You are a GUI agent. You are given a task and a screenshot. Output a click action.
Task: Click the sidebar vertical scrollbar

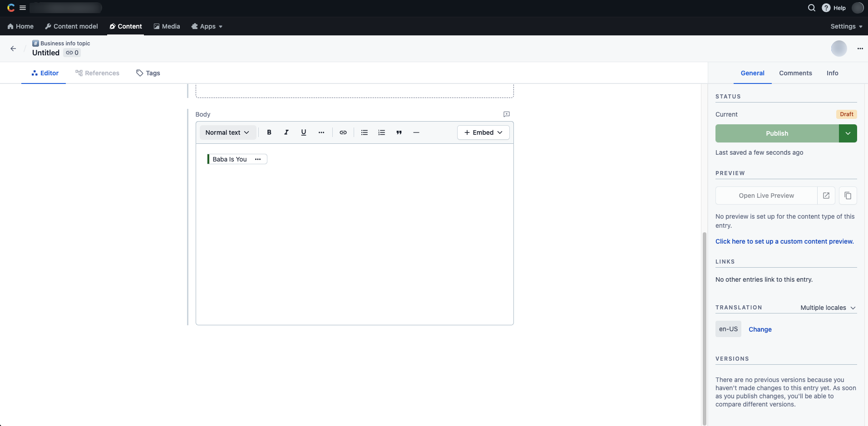pos(704,328)
